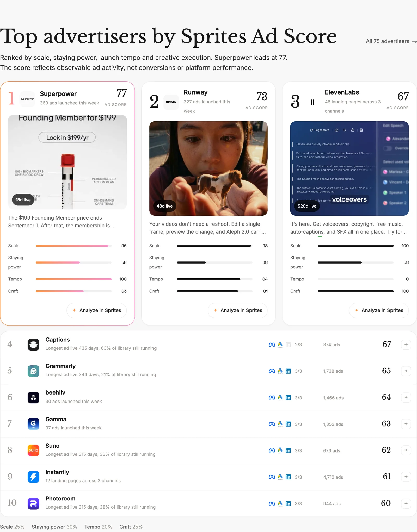Click the Craft 25% legend item
This screenshot has height=532, width=417.
tap(131, 527)
